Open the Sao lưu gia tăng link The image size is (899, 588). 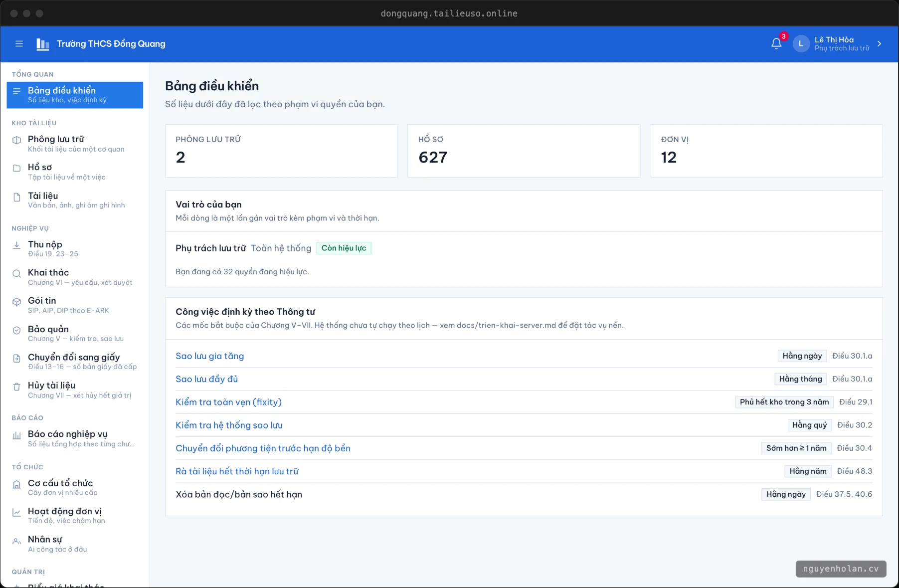point(210,356)
